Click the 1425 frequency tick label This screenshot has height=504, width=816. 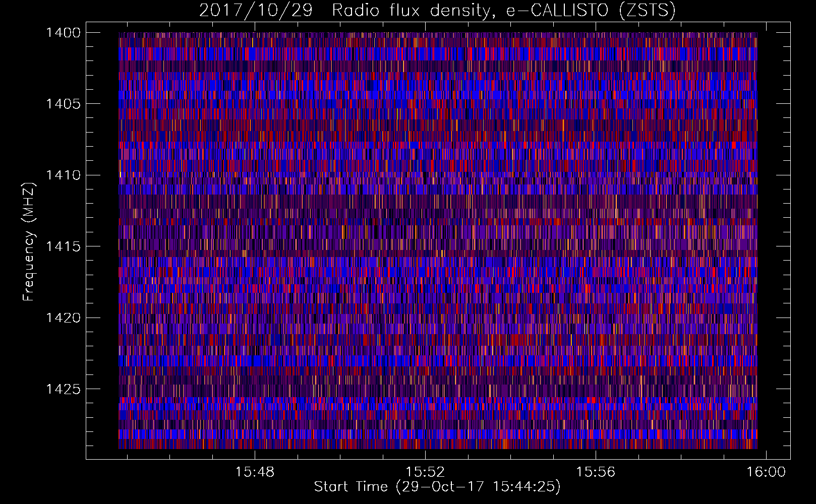pos(63,389)
